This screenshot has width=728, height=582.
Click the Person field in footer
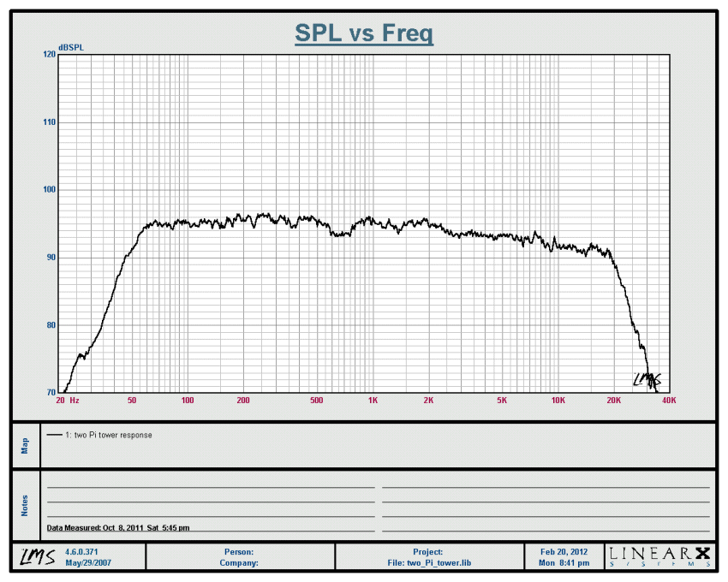239,552
